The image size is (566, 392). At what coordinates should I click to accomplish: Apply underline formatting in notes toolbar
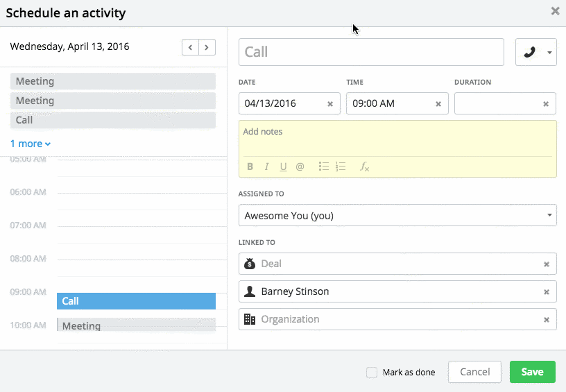[283, 167]
